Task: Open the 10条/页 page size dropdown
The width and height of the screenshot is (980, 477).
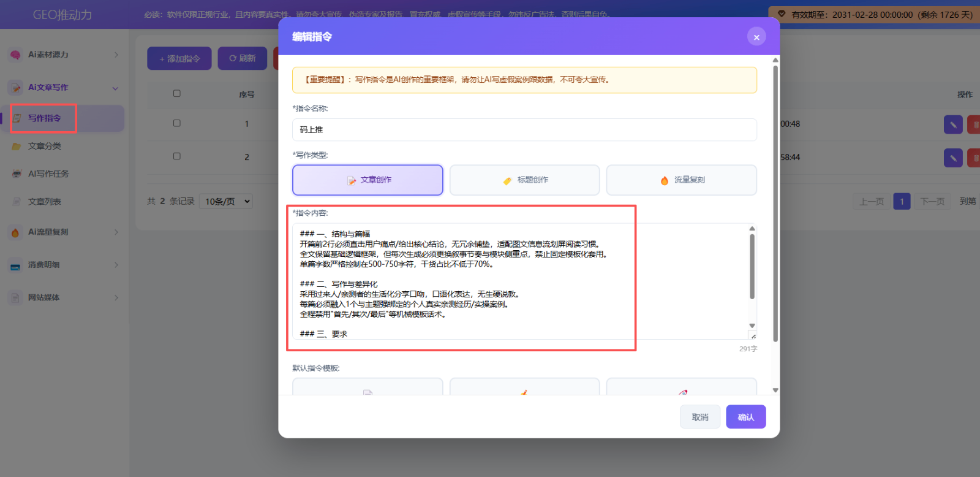Action: [x=226, y=201]
